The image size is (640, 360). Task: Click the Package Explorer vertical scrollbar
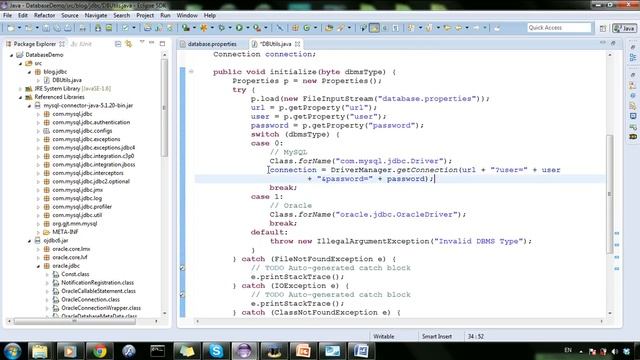164,108
